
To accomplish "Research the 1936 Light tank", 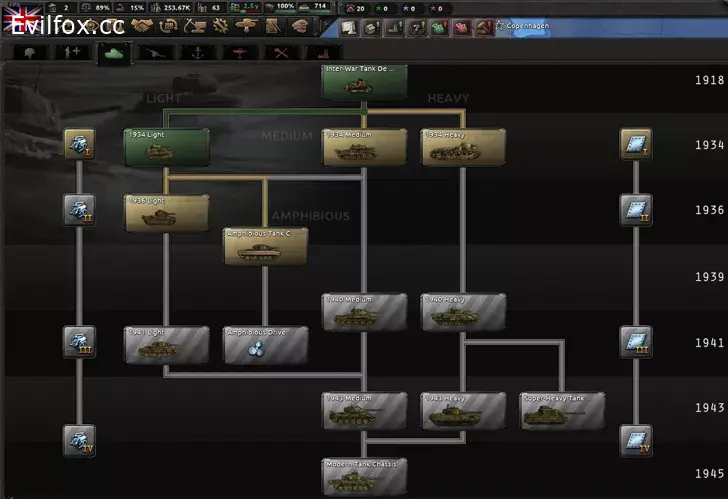I will tap(167, 213).
